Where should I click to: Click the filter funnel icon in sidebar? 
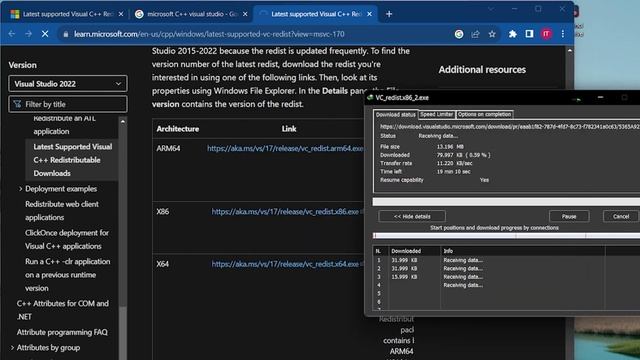pos(17,104)
